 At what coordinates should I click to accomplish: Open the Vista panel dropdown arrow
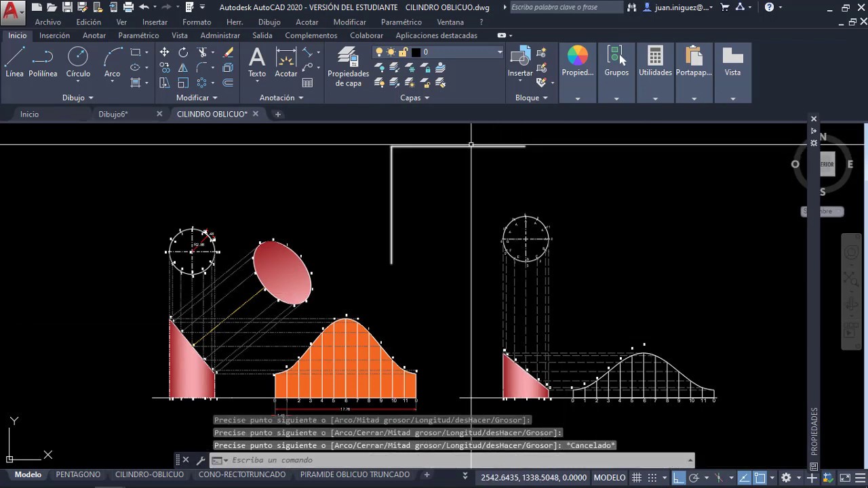coord(732,98)
